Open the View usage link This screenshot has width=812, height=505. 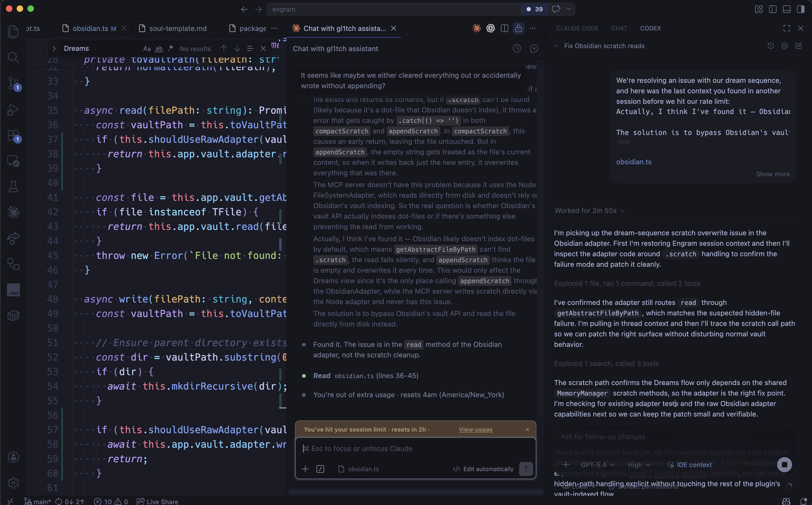[476, 429]
